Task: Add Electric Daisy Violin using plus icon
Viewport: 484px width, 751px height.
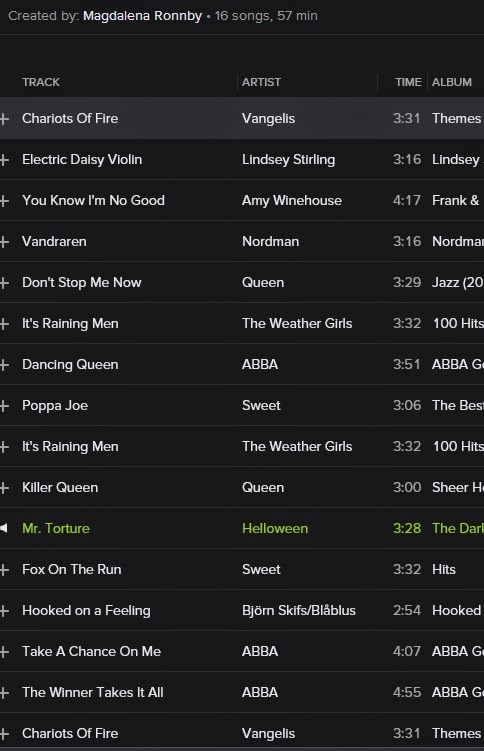Action: 4,159
